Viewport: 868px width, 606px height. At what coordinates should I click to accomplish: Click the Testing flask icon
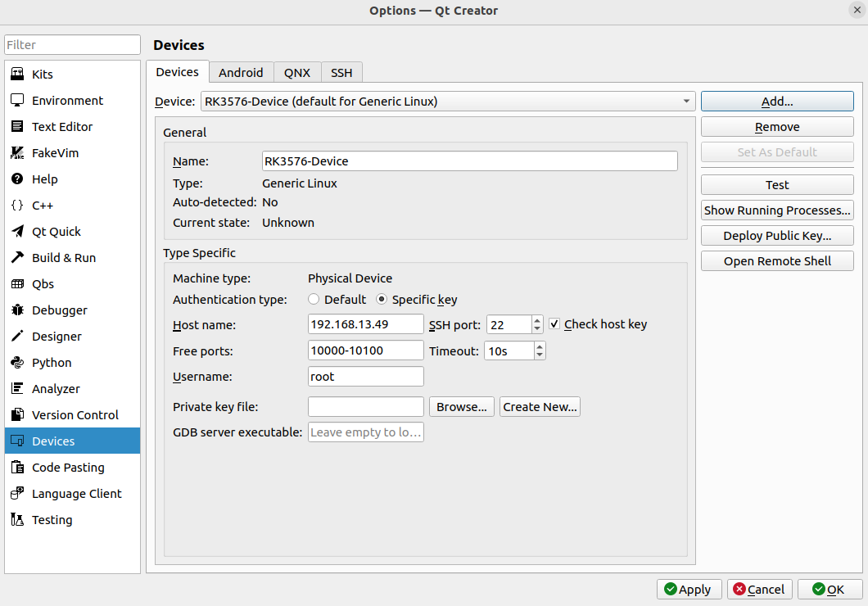point(18,520)
